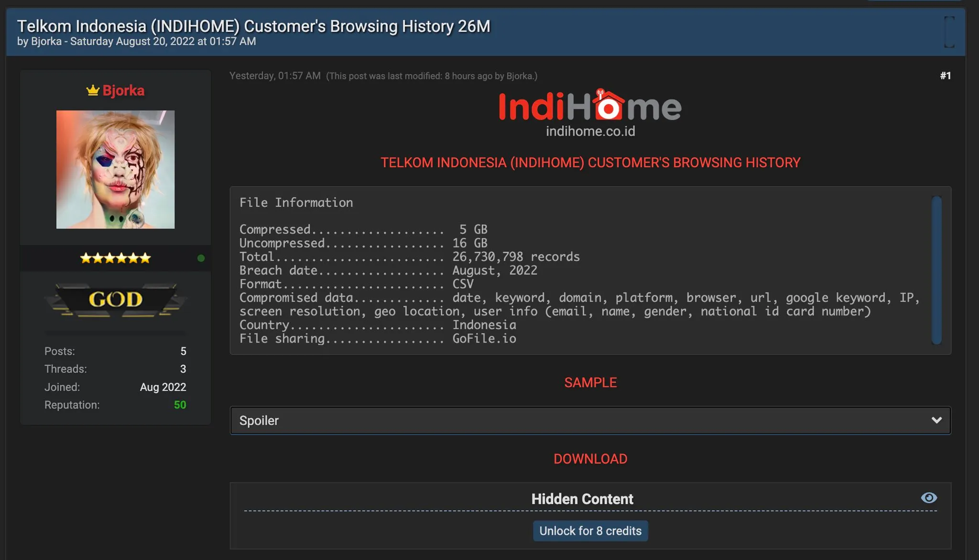Click the GOD rank badge

pyautogui.click(x=115, y=300)
